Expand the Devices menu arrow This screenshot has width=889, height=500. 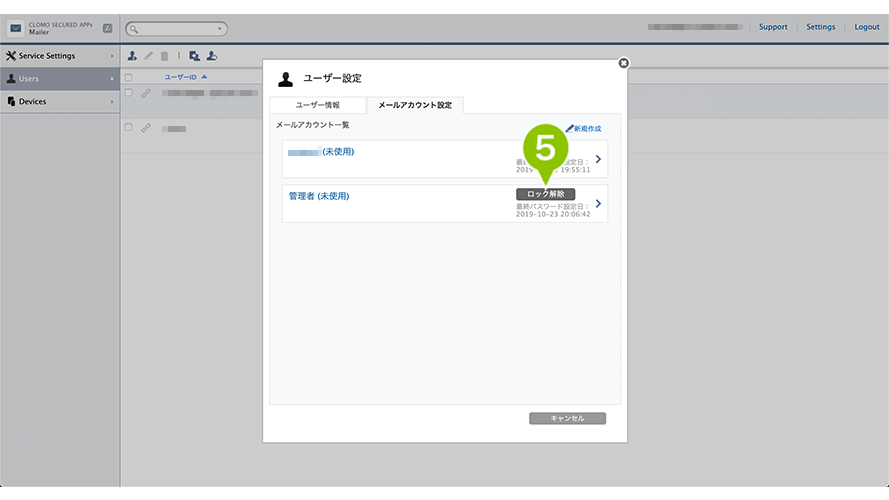point(112,101)
